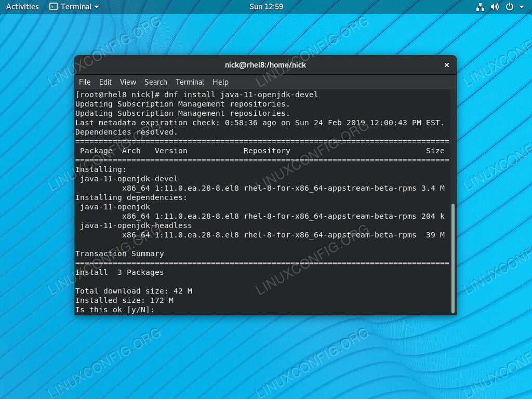Click the wired network status icon
The width and height of the screenshot is (532, 399).
tap(480, 7)
